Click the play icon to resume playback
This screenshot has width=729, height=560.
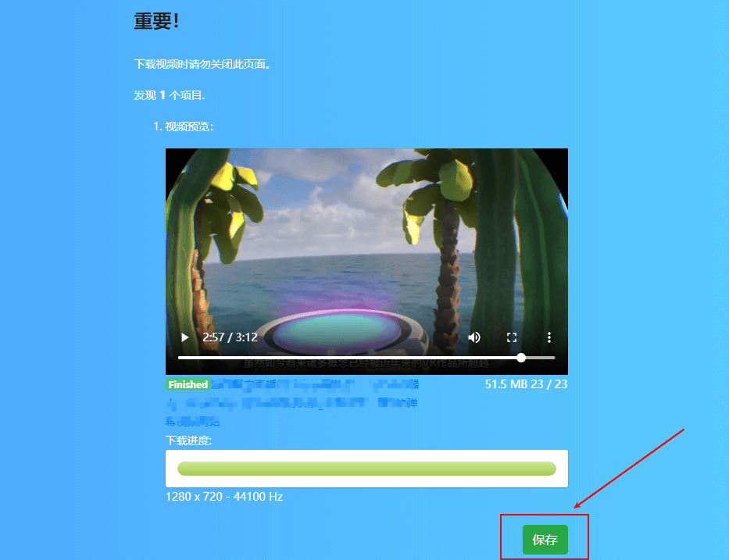184,337
